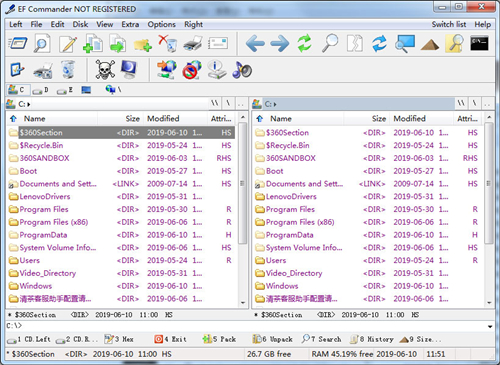The image size is (500, 365).
Task: Expand the left panel C: path arrow
Action: (x=29, y=104)
